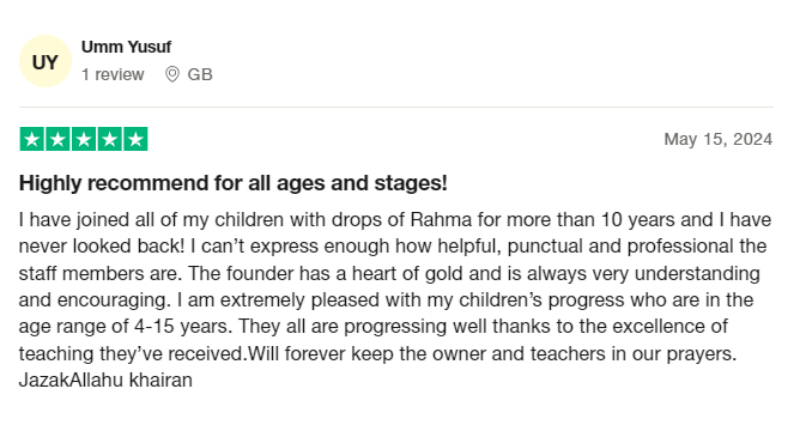Click the May 15, 2024 review date
This screenshot has width=800, height=425.
coord(718,139)
